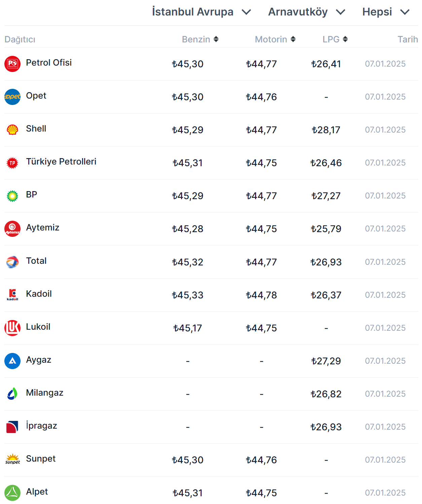Sort the table by Benzin price
Viewport: 422px width, 504px height.
(200, 39)
